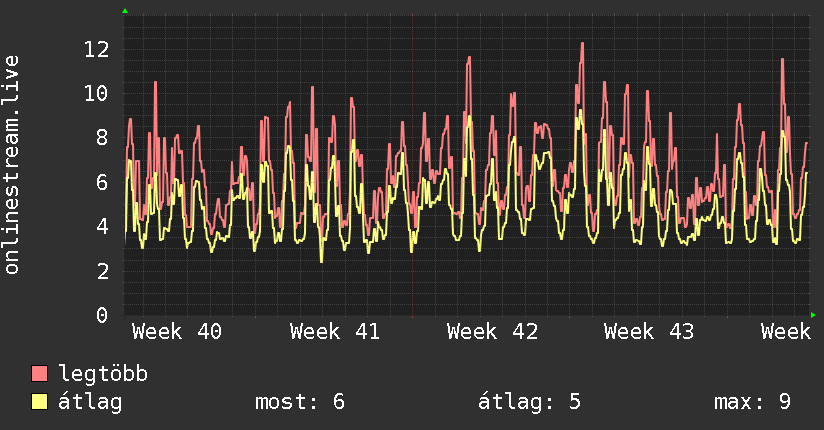Image resolution: width=824 pixels, height=430 pixels.
Task: Click the átlag: 5 statistic
Action: tap(529, 402)
